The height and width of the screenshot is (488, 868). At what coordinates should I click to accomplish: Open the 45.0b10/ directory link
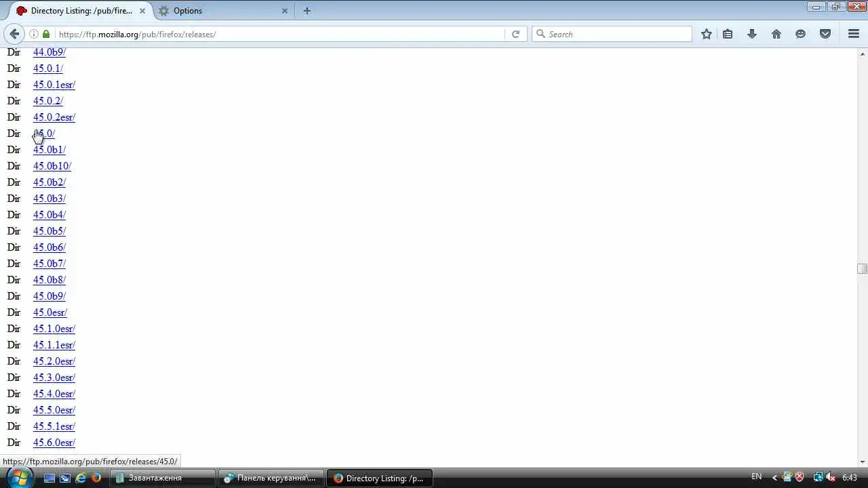pos(52,166)
